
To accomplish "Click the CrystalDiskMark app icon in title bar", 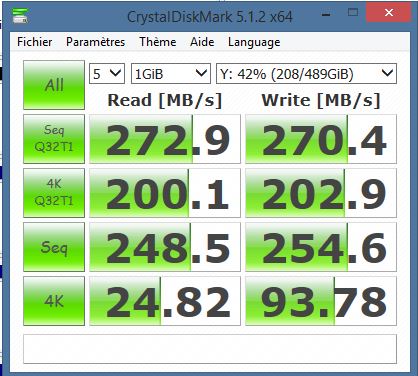I will click(x=20, y=15).
